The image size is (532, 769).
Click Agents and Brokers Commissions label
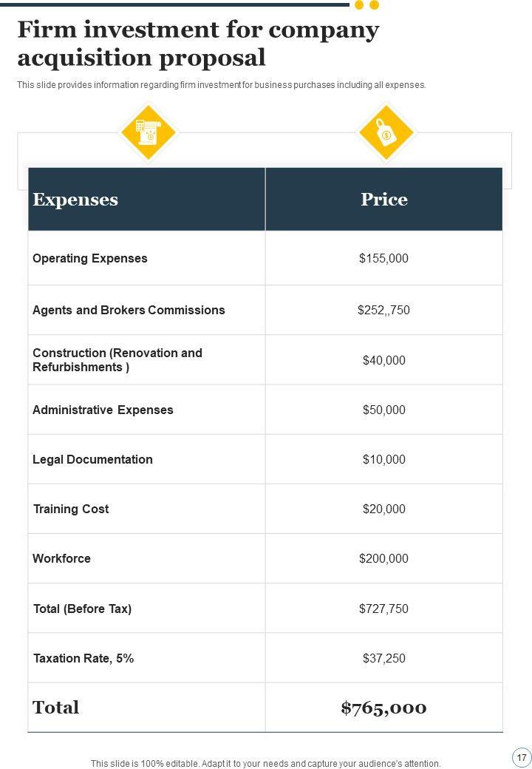pyautogui.click(x=129, y=310)
